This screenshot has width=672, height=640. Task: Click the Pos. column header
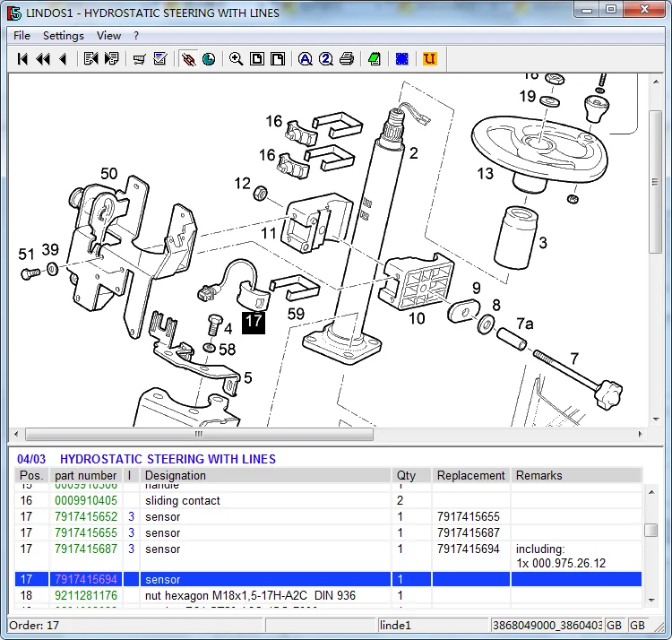click(31, 475)
